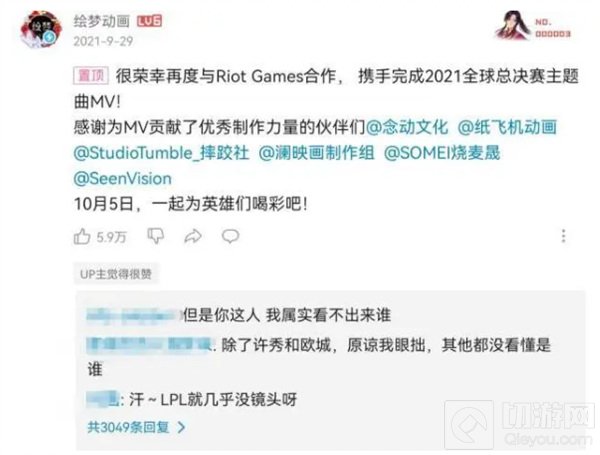
Task: Select the reply about 许秀和欧成
Action: [x=318, y=357]
